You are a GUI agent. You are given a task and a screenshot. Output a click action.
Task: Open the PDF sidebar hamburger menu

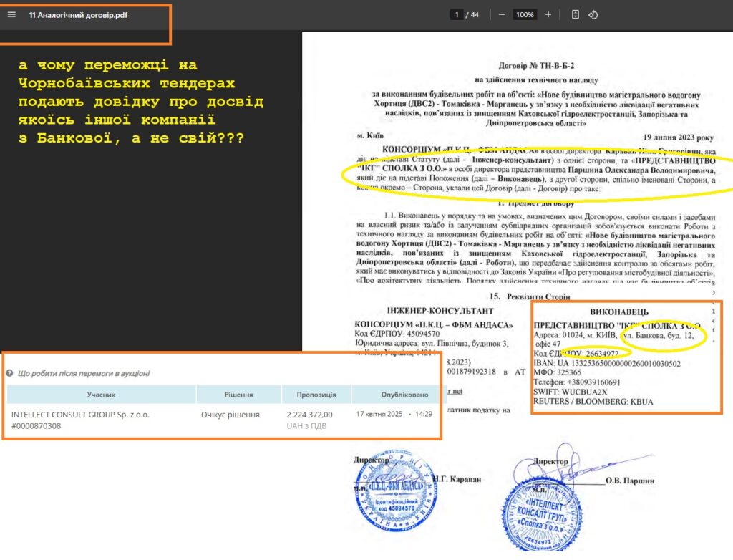[x=11, y=14]
